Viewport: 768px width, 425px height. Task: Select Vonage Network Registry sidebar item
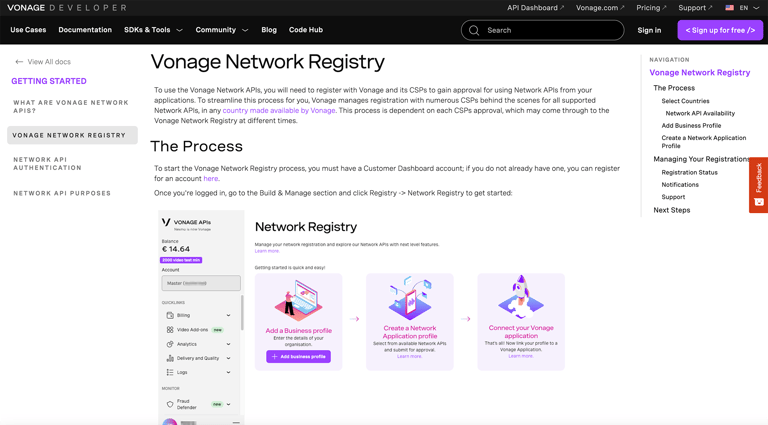click(x=72, y=135)
